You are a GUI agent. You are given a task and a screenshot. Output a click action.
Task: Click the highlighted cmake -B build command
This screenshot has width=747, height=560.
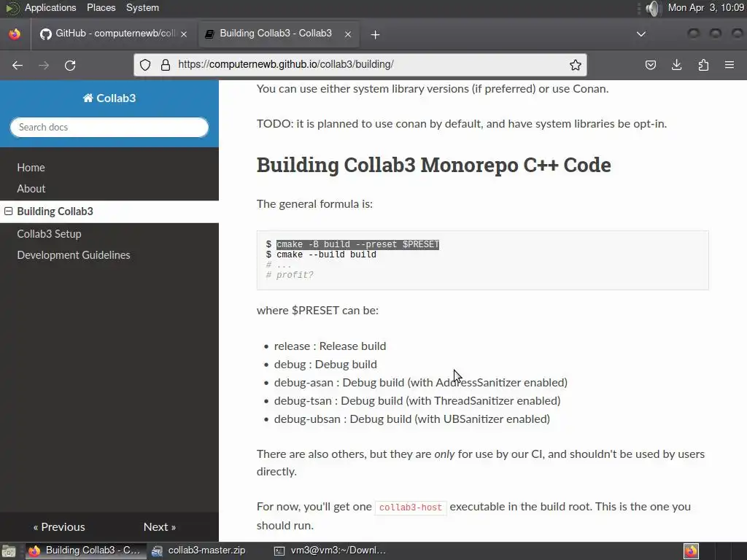click(x=357, y=244)
